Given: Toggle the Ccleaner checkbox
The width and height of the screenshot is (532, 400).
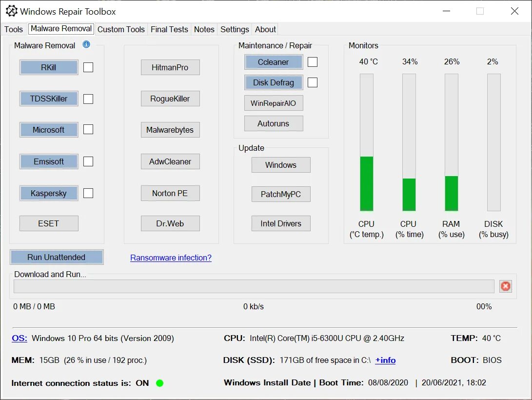Looking at the screenshot, I should click(x=313, y=62).
